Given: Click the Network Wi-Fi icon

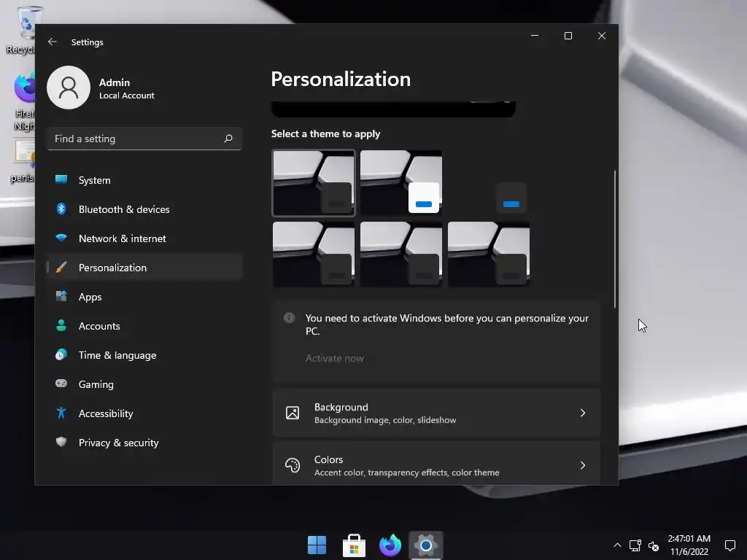Looking at the screenshot, I should 61,238.
